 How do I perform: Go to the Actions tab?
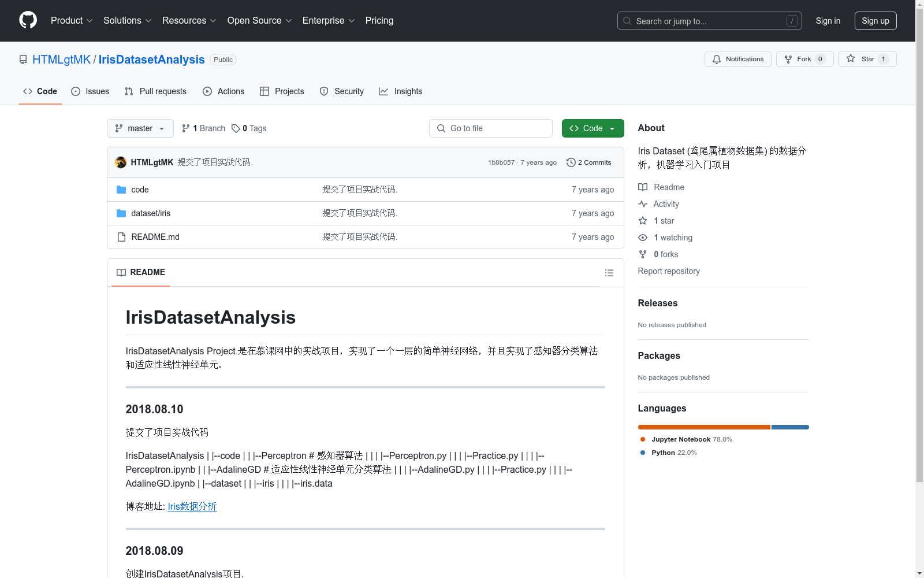(223, 91)
